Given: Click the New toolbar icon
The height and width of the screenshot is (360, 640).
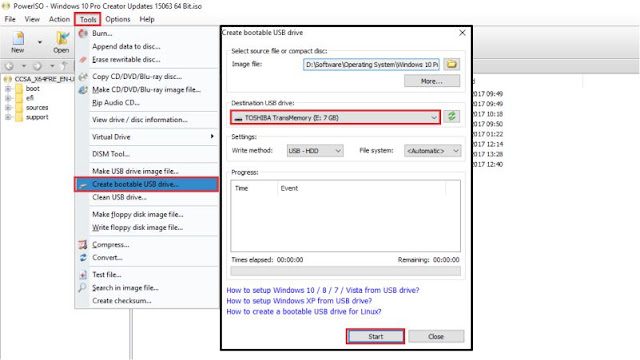Looking at the screenshot, I should point(18,38).
